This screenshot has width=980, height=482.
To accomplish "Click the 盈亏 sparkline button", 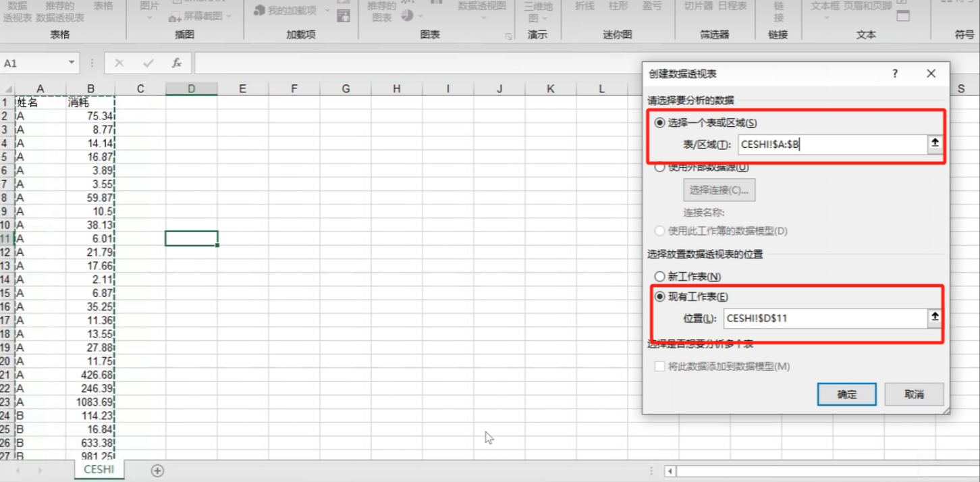I will [x=652, y=5].
